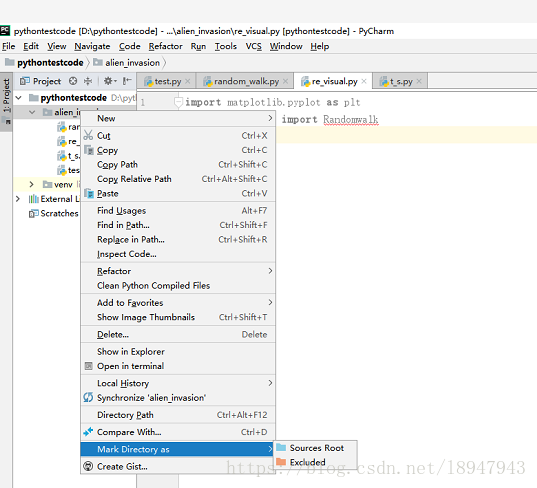Viewport: 537px width, 488px height.
Task: Open the Refactor menu in menu bar
Action: (165, 46)
